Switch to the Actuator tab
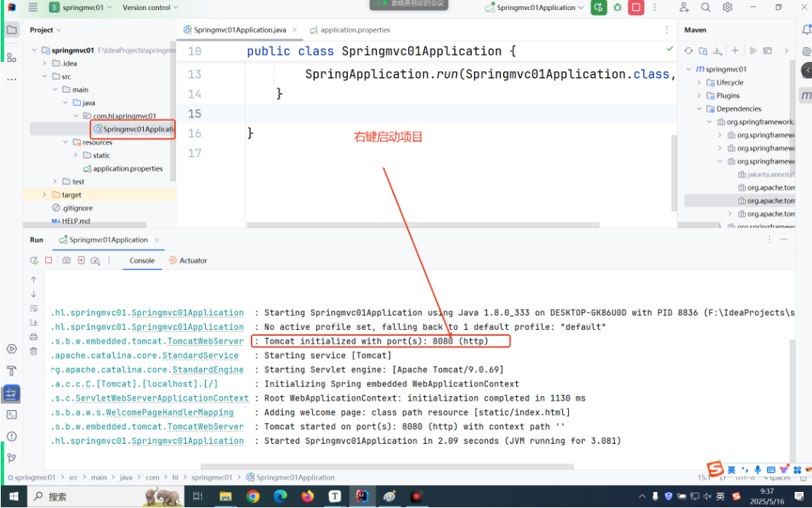Viewport: 812px width, 508px height. (x=187, y=261)
